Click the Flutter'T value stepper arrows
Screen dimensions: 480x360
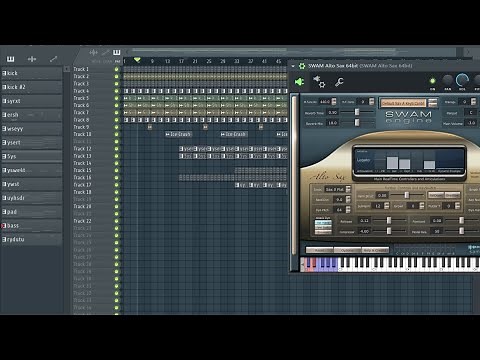(x=457, y=206)
